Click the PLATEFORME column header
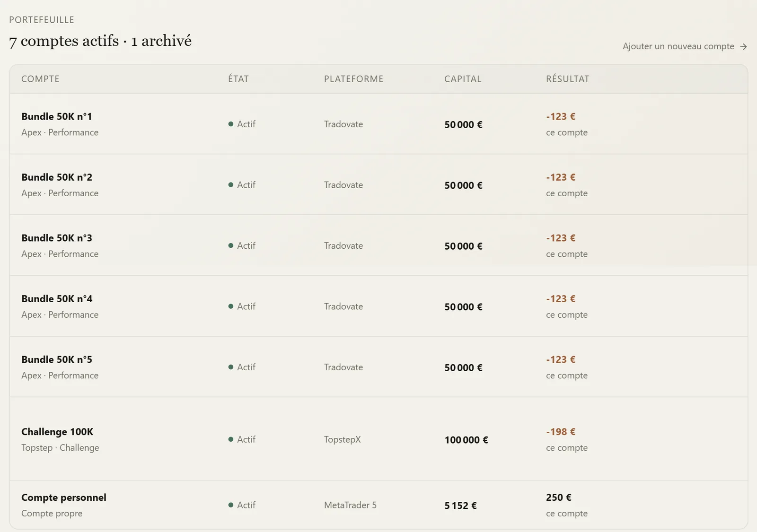This screenshot has width=757, height=532. tap(353, 79)
